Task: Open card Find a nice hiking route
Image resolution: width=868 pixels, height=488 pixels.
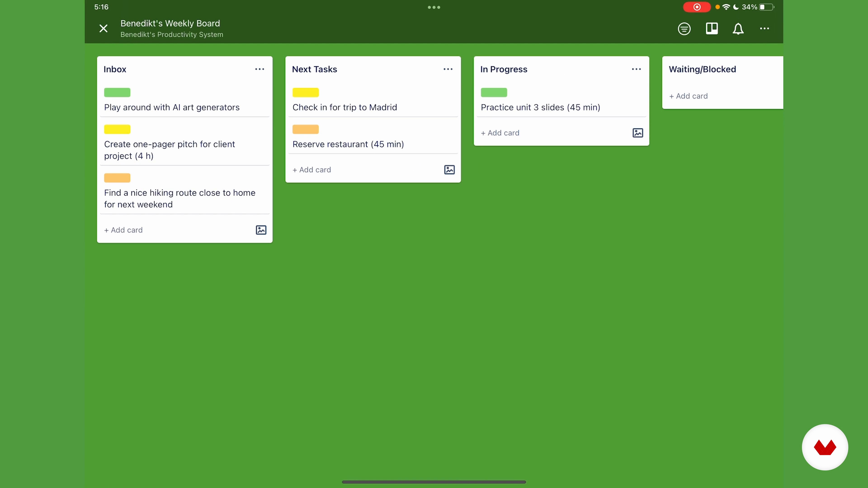Action: [x=185, y=192]
